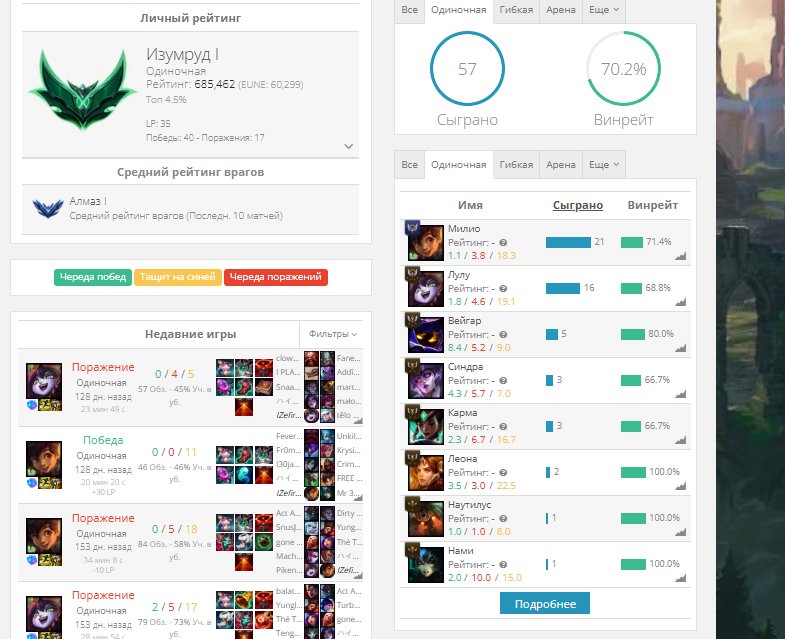Open the Еще dropdown above champion table

pos(604,164)
